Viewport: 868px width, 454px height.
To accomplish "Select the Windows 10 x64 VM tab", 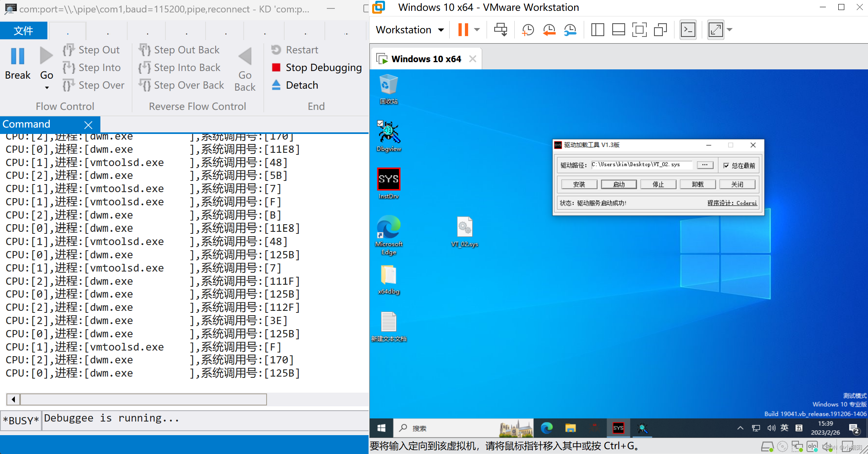I will click(x=426, y=59).
